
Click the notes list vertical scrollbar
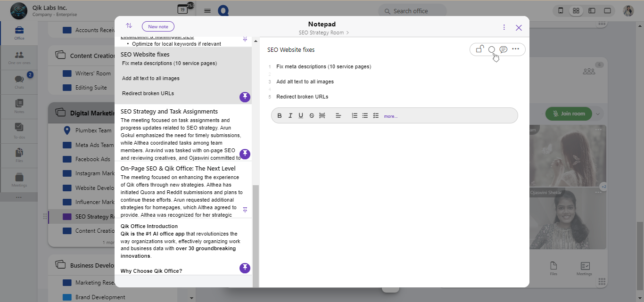click(x=256, y=236)
